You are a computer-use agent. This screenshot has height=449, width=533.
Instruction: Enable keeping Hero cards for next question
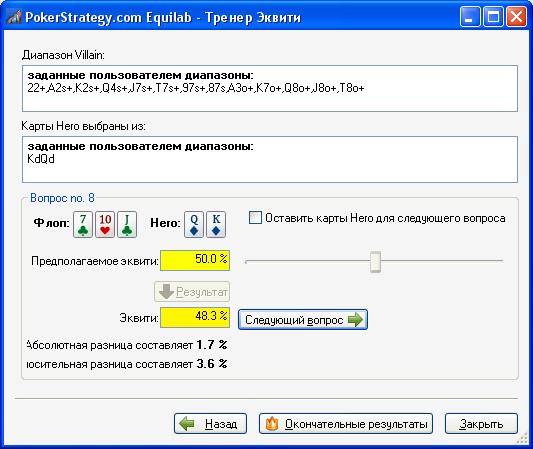pos(255,218)
